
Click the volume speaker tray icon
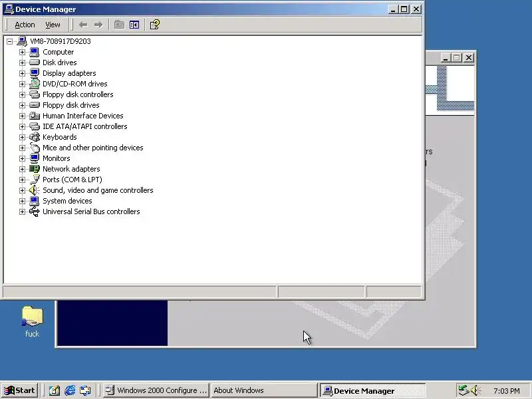[x=475, y=390]
